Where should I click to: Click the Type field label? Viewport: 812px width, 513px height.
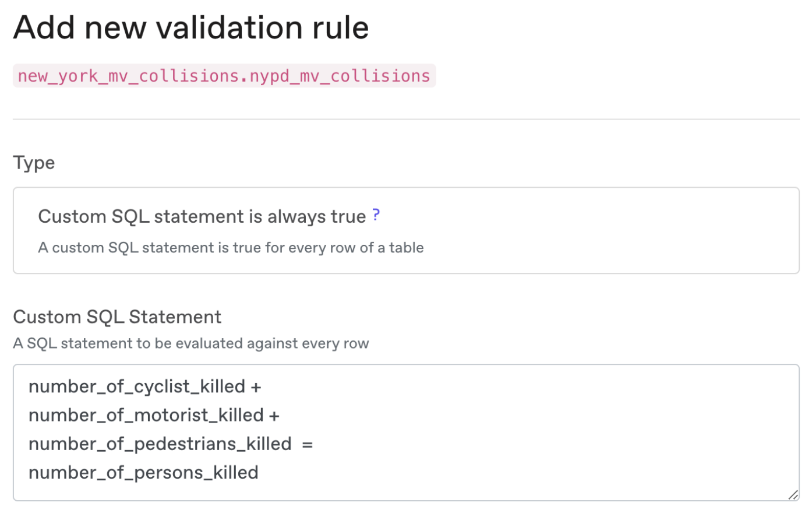point(34,163)
